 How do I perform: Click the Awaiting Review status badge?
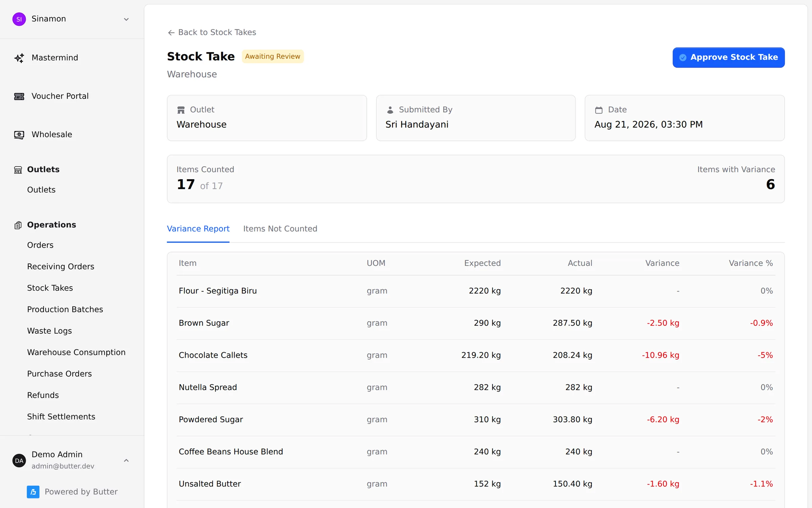(273, 57)
